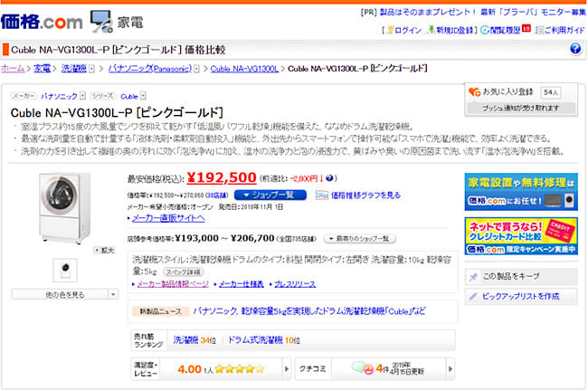Click the lowest price ¥192,500 link

(222, 177)
